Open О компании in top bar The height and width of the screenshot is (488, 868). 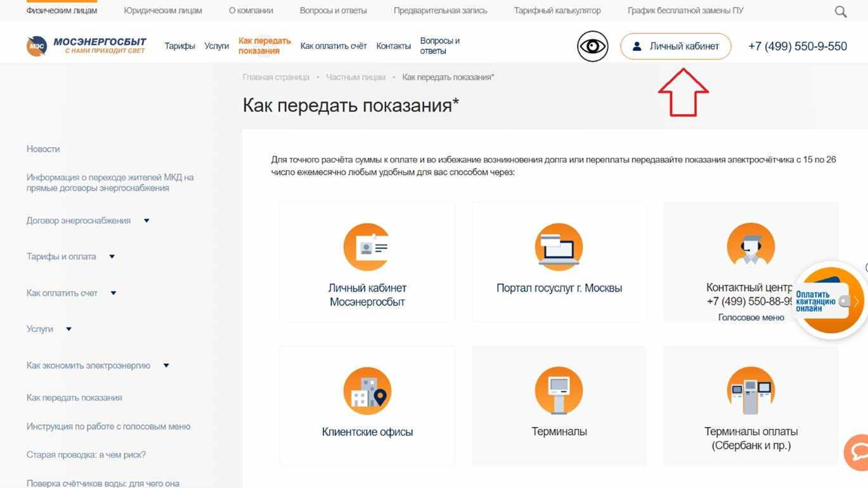[x=251, y=11]
